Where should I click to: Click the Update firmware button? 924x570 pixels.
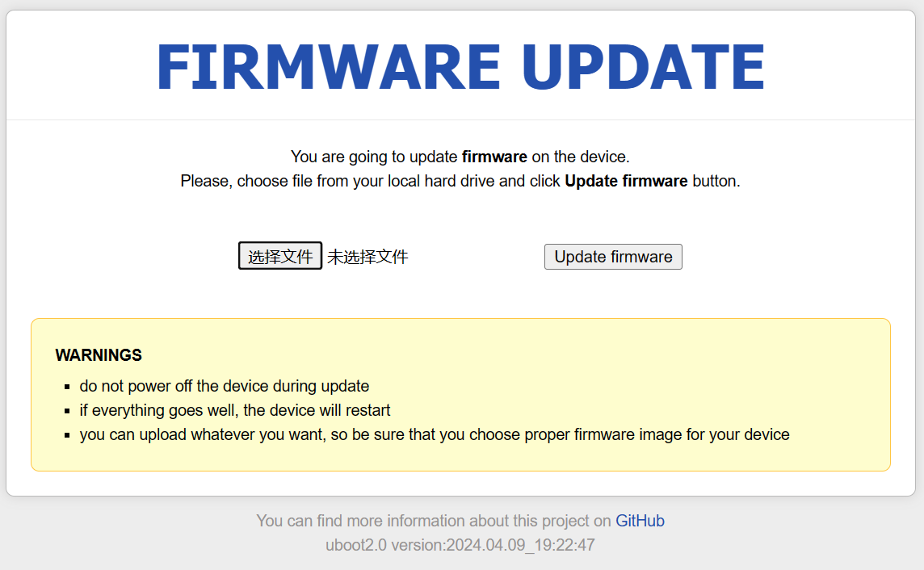pyautogui.click(x=613, y=257)
